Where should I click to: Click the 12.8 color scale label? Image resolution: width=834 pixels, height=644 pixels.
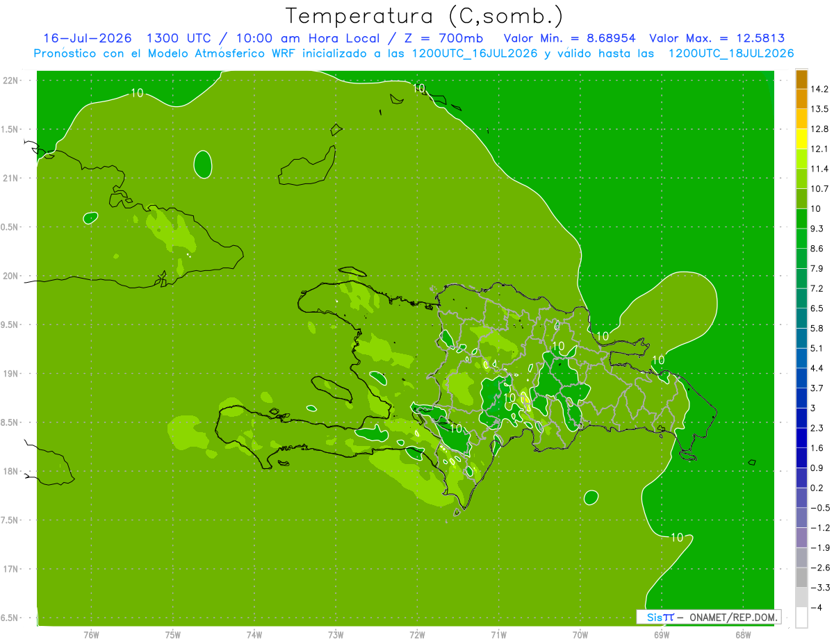[x=819, y=129]
